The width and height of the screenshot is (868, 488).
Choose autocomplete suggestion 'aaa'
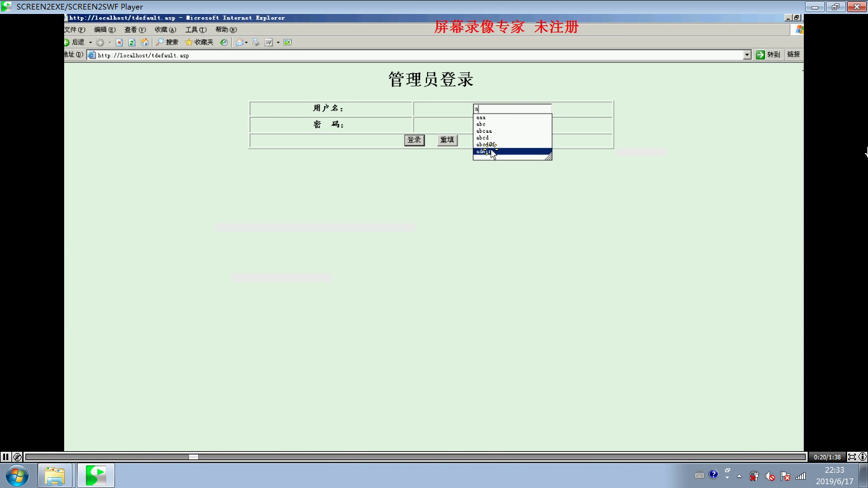512,118
